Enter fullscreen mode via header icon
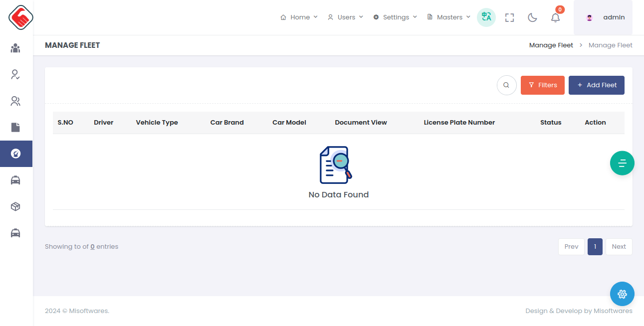644x326 pixels. click(509, 17)
